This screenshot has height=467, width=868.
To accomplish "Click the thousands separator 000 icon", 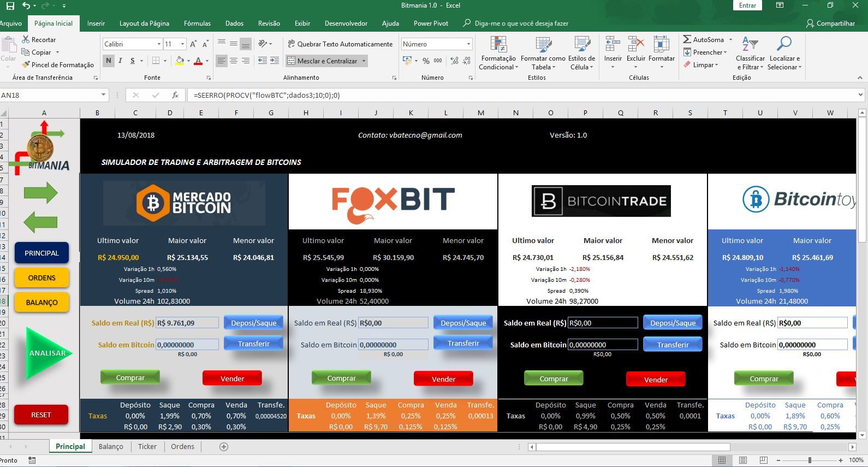I will click(438, 61).
